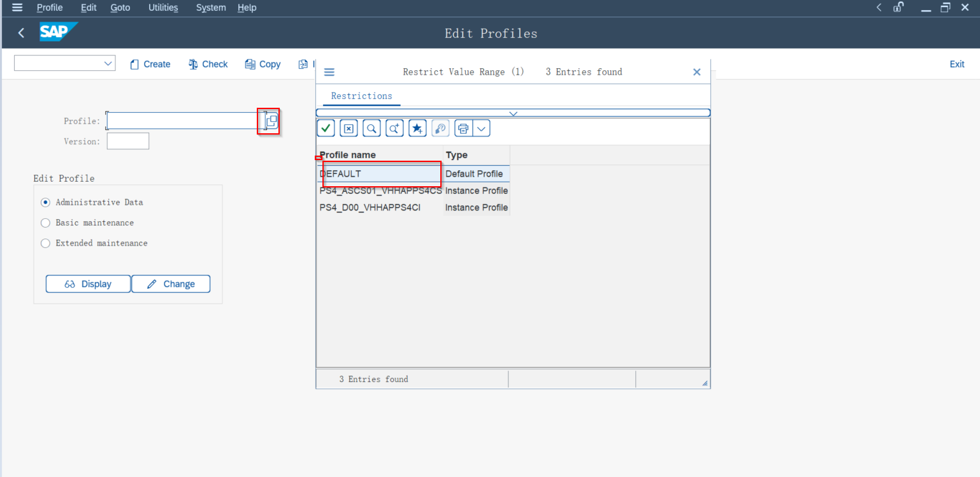Open value help beside Profile field
980x477 pixels.
tap(271, 121)
